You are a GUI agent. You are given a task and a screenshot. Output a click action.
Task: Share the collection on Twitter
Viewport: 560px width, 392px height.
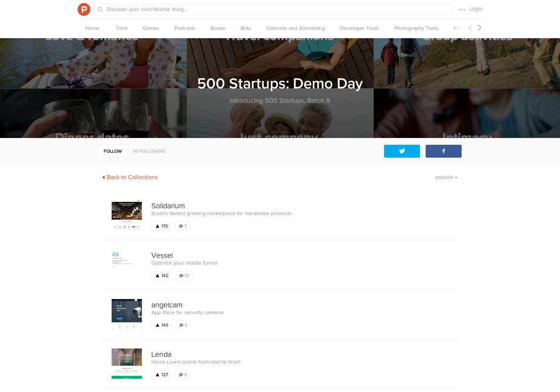click(x=402, y=151)
